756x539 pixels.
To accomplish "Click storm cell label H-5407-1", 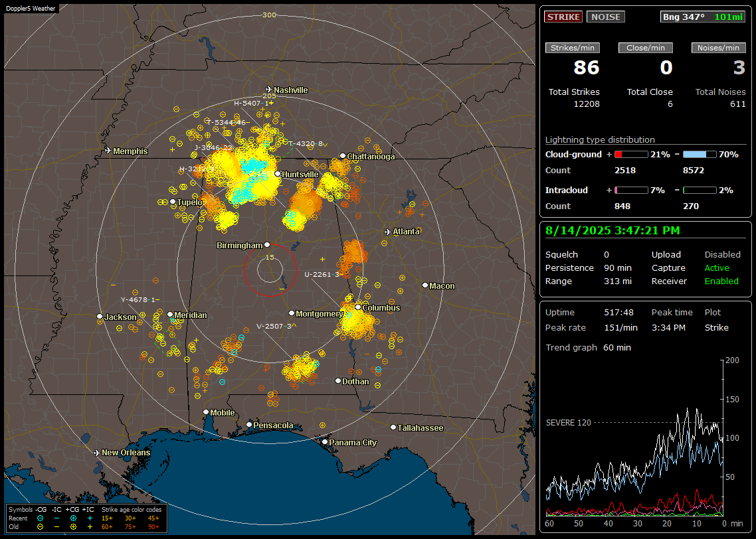I will [251, 103].
